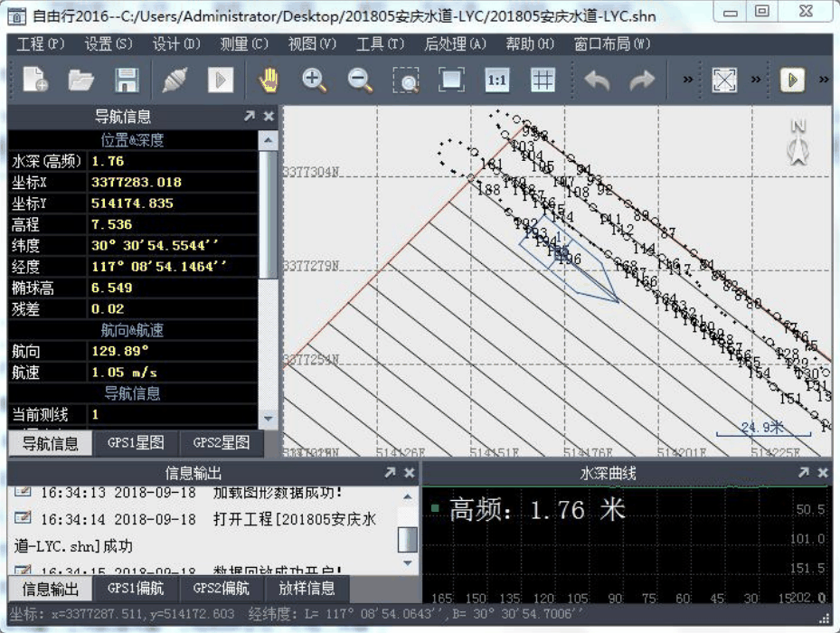Zoom in on the map view
This screenshot has height=633, width=840.
click(313, 80)
